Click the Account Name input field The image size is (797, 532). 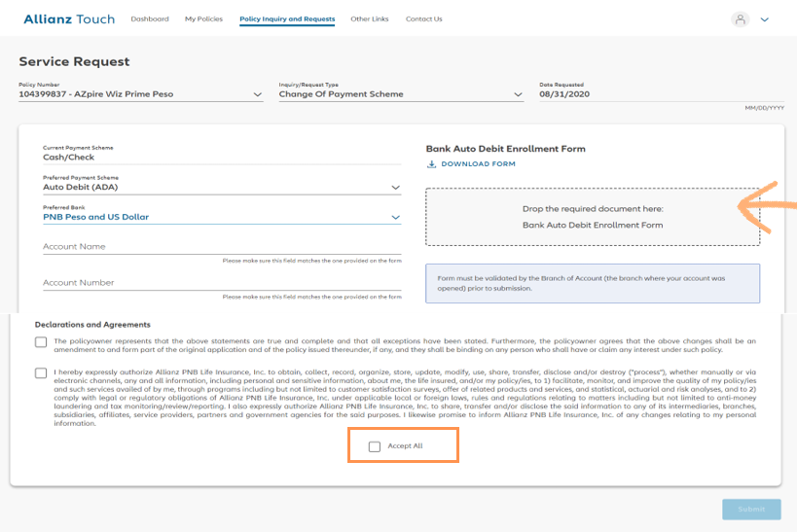pyautogui.click(x=222, y=247)
